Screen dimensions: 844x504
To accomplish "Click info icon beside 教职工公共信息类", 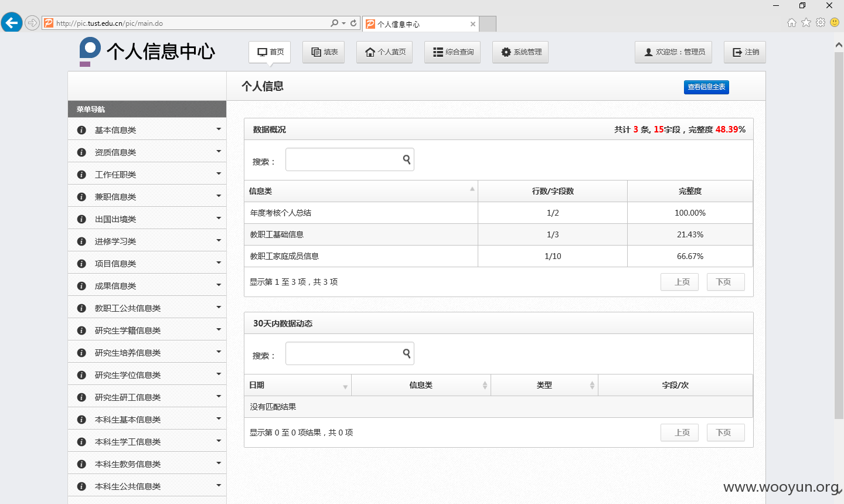I will coord(81,308).
